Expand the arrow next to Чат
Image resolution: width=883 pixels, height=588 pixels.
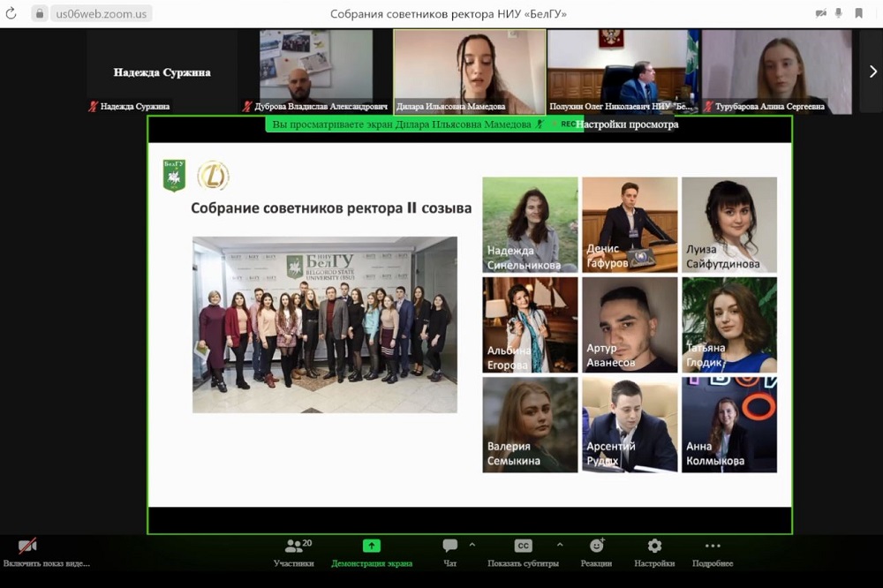pos(472,545)
